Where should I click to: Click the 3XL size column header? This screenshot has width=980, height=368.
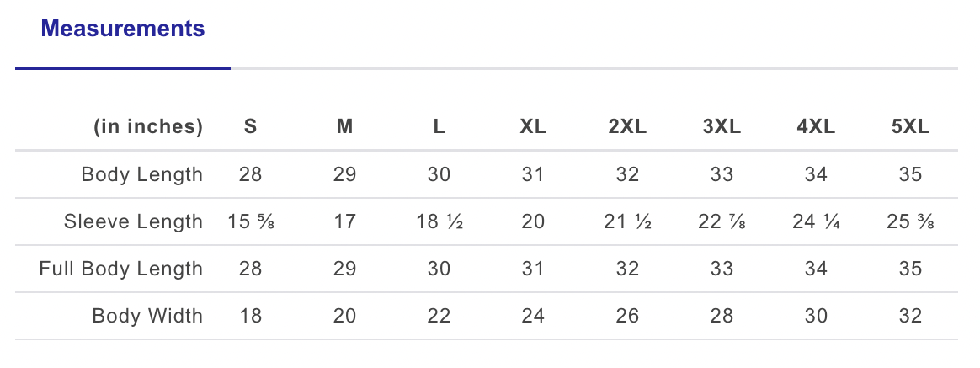point(722,127)
